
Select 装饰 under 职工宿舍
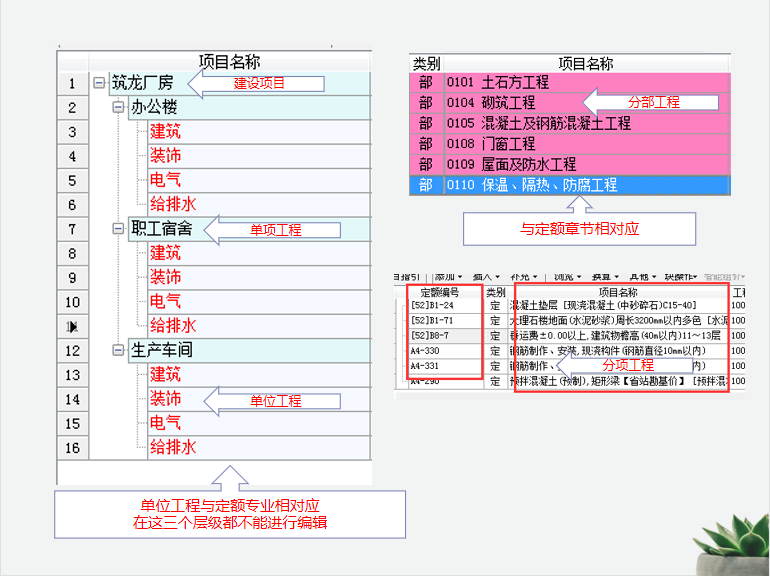pyautogui.click(x=165, y=277)
